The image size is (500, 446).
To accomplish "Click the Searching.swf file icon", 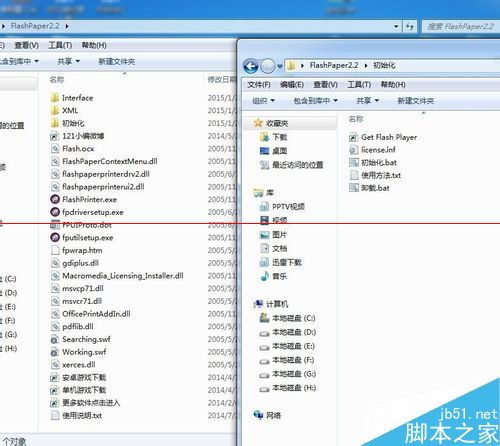I will [55, 339].
